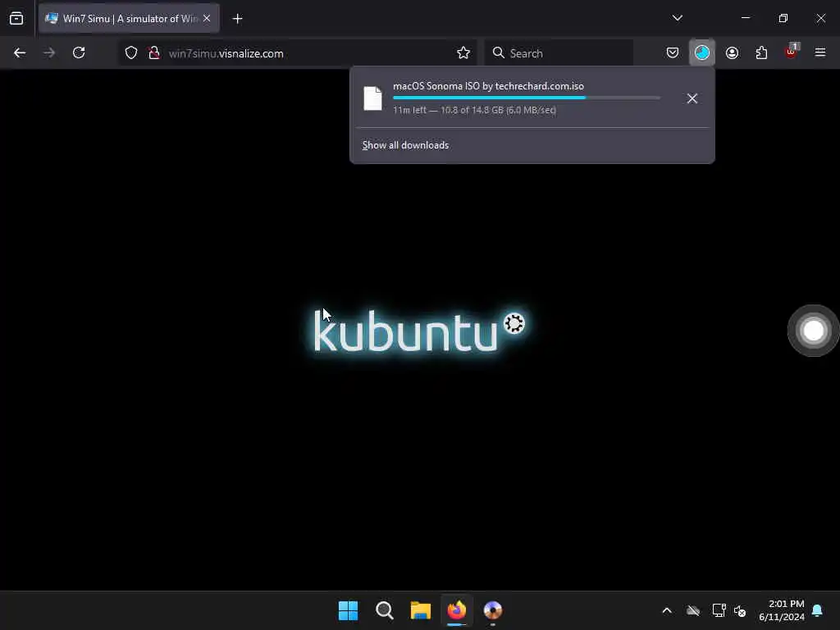
Task: Click the round floating record button
Action: [x=813, y=331]
